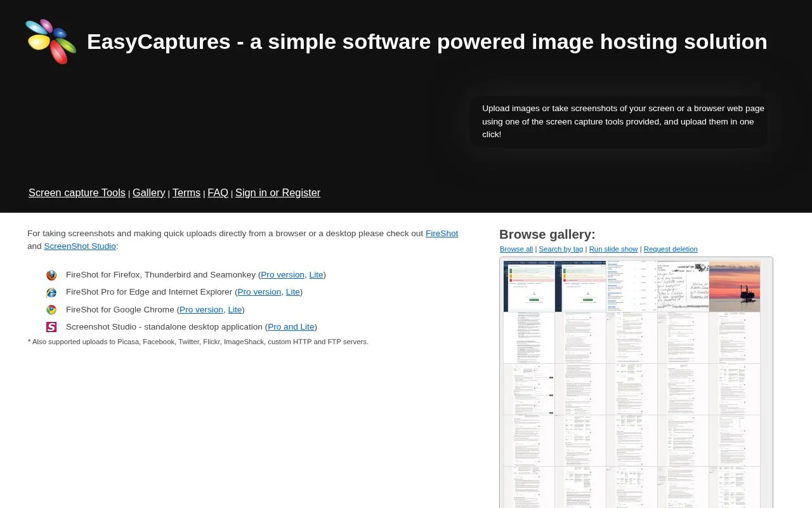Open the handwritten note gallery thumbnail
812x508 pixels.
point(683,286)
